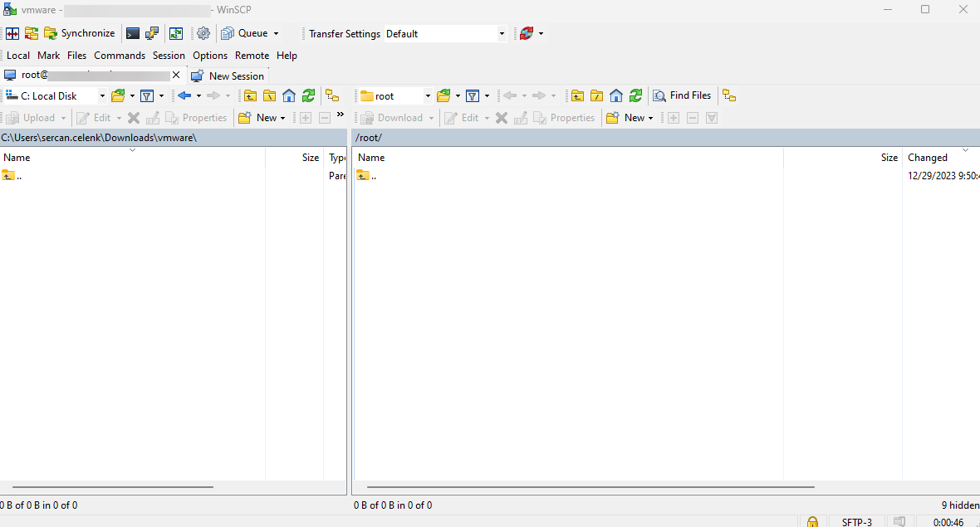Click the Find Files button

click(682, 95)
